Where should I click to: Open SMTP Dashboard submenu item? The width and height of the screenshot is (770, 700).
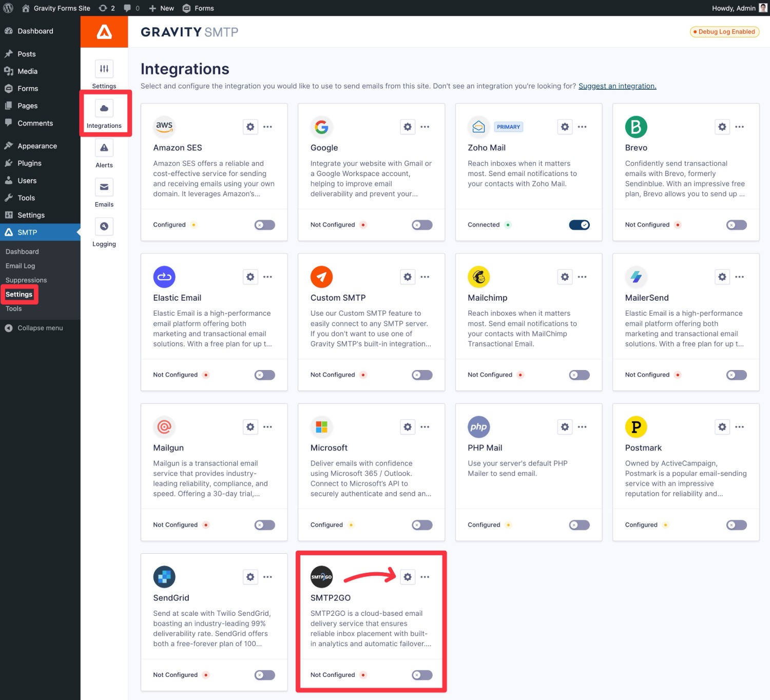pyautogui.click(x=22, y=251)
